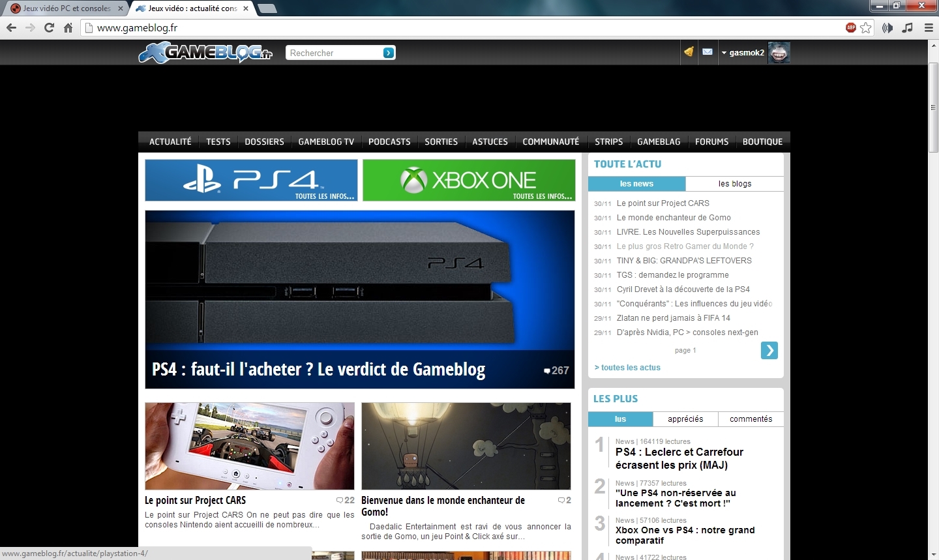Image resolution: width=939 pixels, height=560 pixels.
Task: Open news 'Le monde enchanteur de Gomo'
Action: click(x=674, y=218)
